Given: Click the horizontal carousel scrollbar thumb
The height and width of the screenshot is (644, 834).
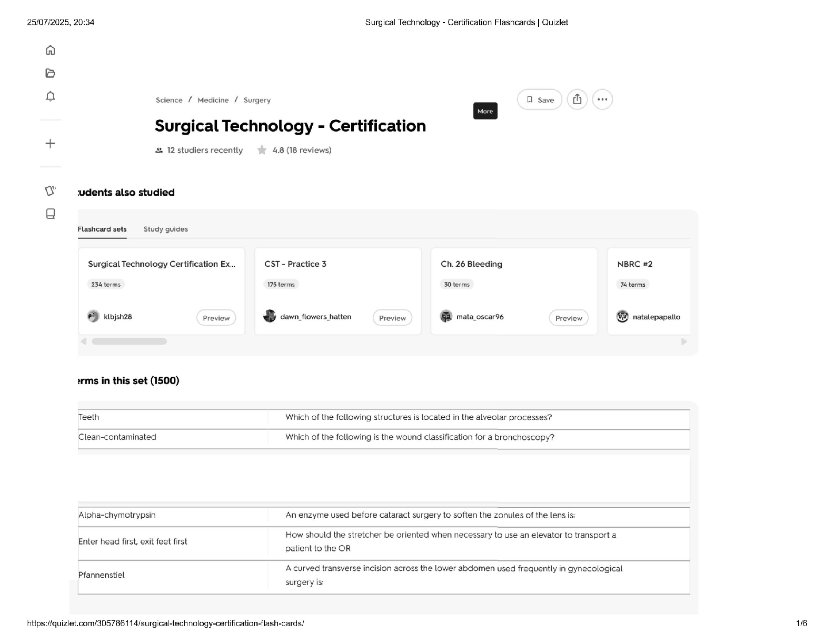Looking at the screenshot, I should [x=129, y=341].
